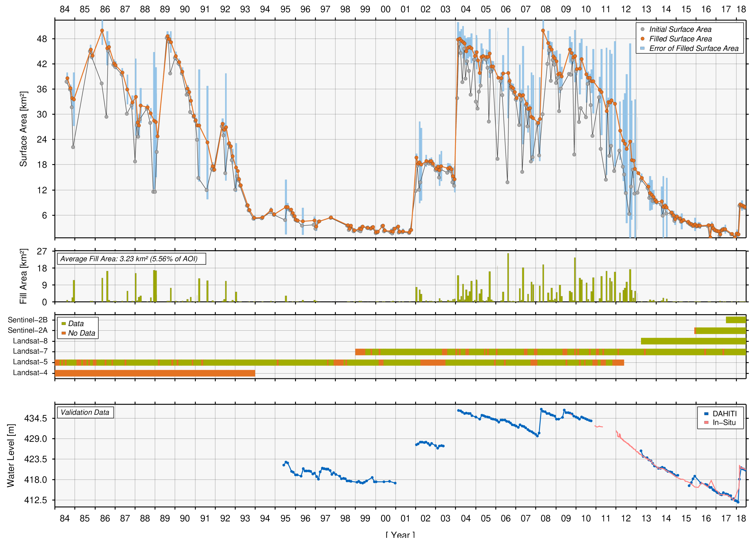
Task: Click the Landsat-5 row label
Action: (x=30, y=362)
